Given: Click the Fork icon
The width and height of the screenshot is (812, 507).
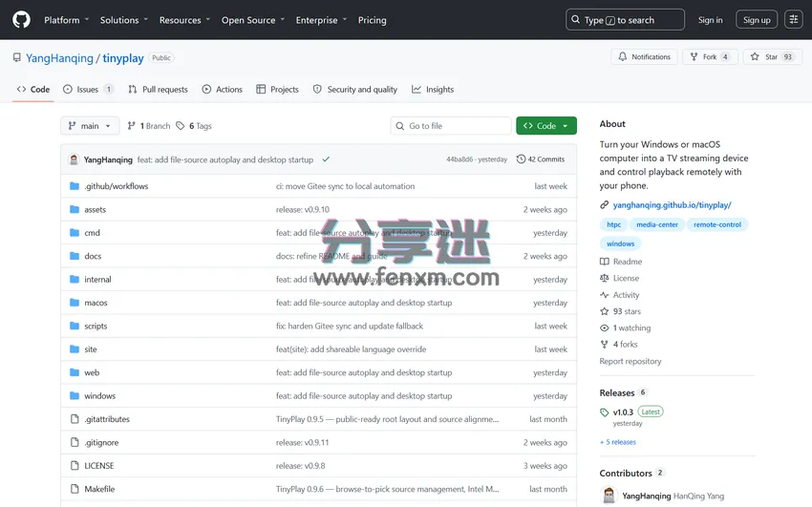Looking at the screenshot, I should 694,56.
